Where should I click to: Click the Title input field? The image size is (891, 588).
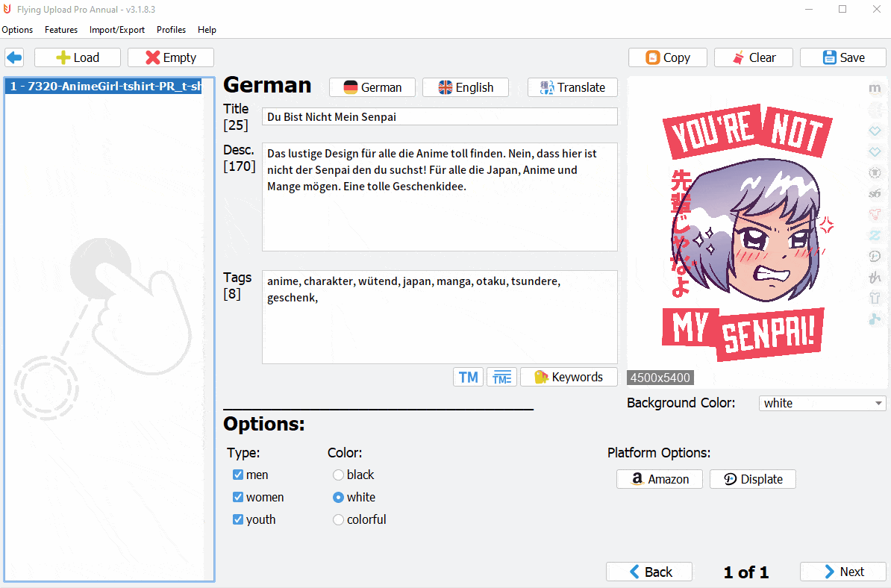440,116
